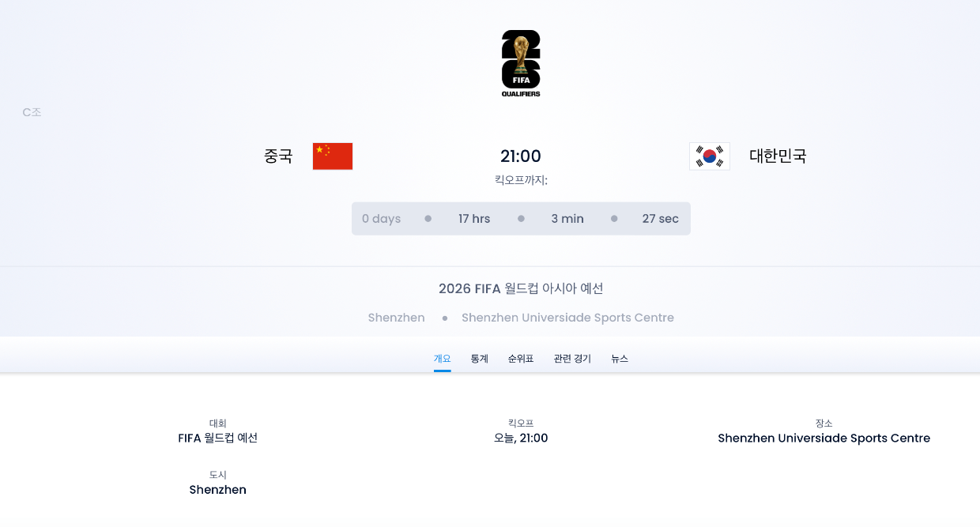Viewport: 980px width, 527px height.
Task: Click the 21:00 kickoff time
Action: point(521,156)
